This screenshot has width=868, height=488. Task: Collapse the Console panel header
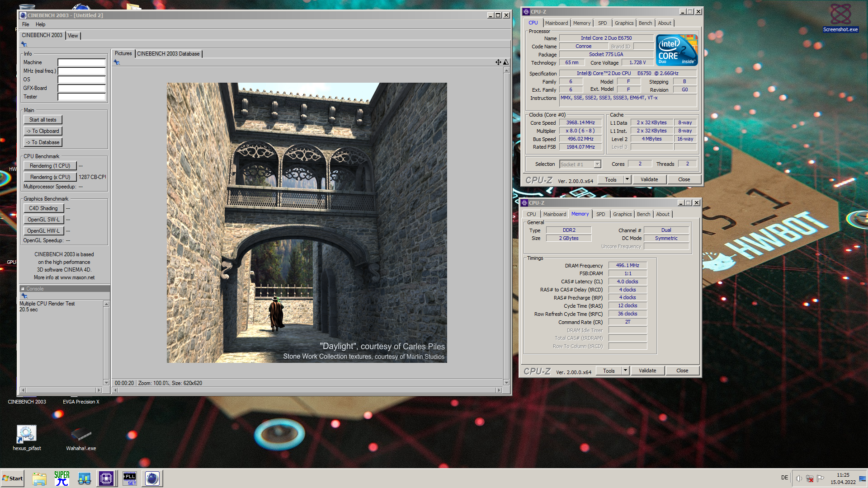tap(65, 289)
